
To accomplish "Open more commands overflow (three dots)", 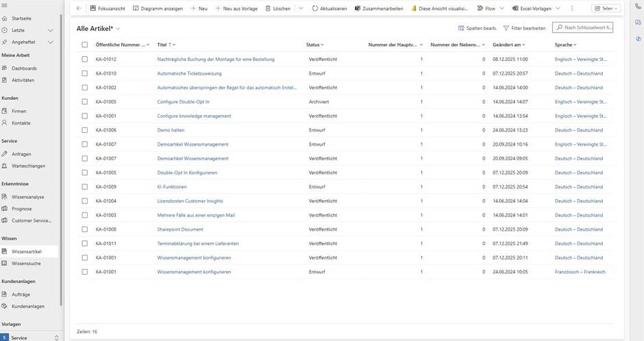I will (x=573, y=8).
